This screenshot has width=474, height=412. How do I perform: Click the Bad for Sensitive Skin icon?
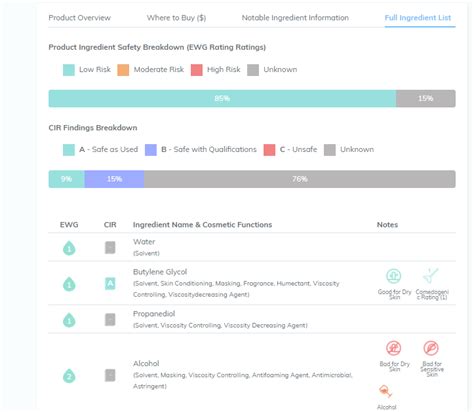point(431,348)
